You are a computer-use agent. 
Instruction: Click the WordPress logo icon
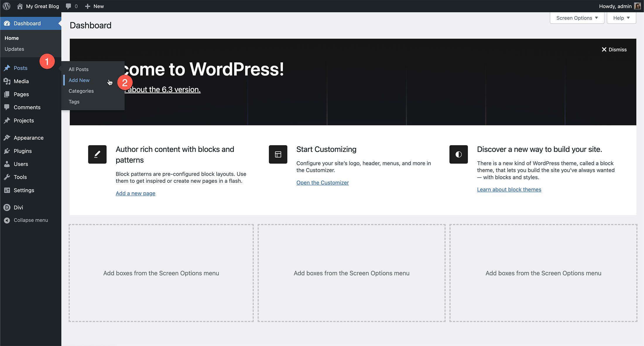(x=7, y=6)
